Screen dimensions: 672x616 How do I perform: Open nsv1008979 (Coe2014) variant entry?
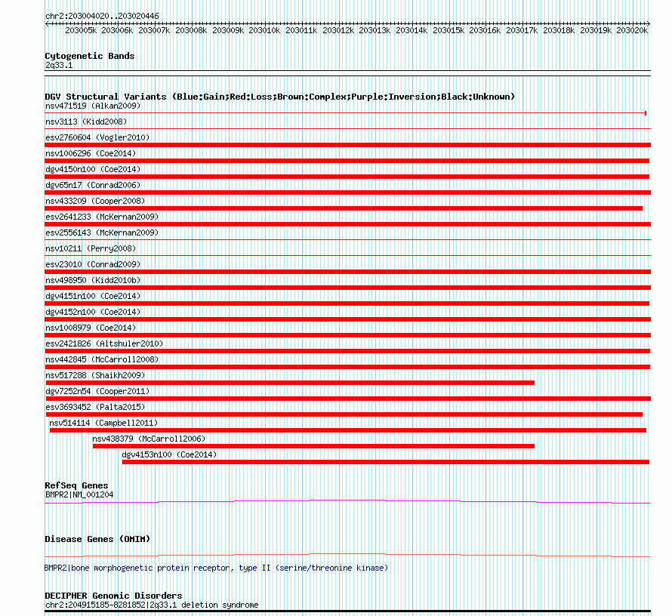(x=91, y=328)
